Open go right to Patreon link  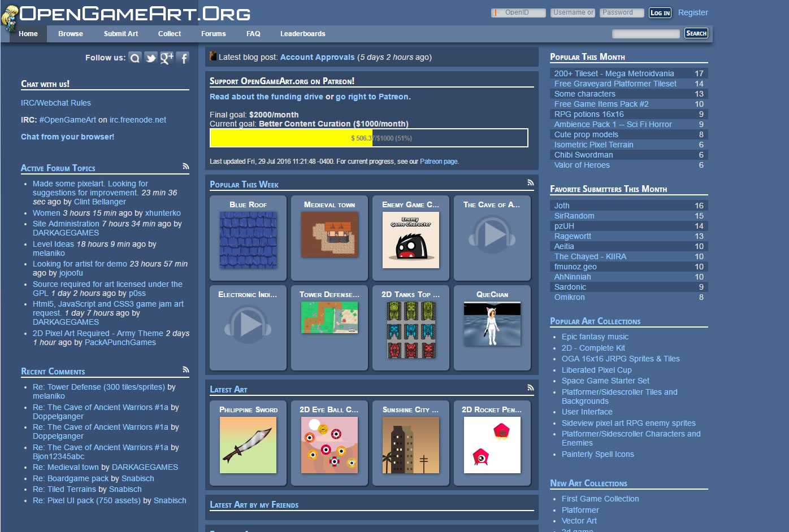point(372,97)
